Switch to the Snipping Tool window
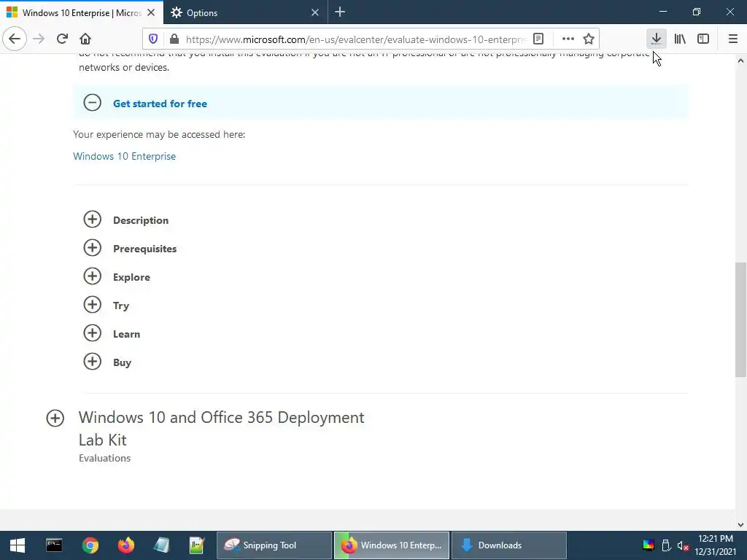 pyautogui.click(x=274, y=545)
